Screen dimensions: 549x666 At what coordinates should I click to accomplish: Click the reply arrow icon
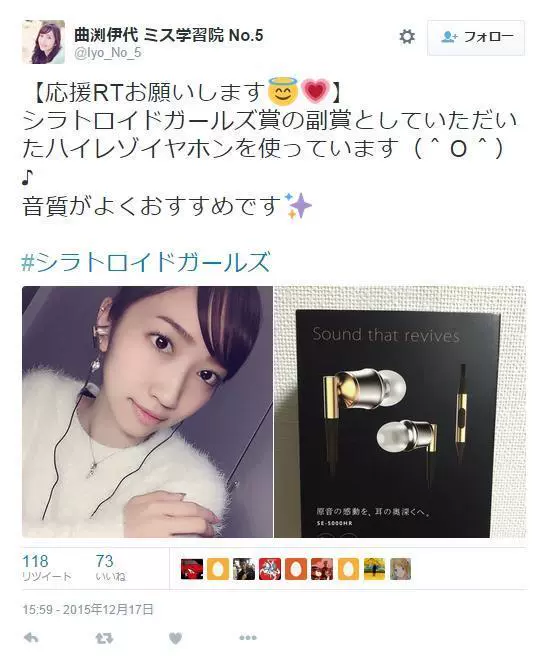click(31, 637)
